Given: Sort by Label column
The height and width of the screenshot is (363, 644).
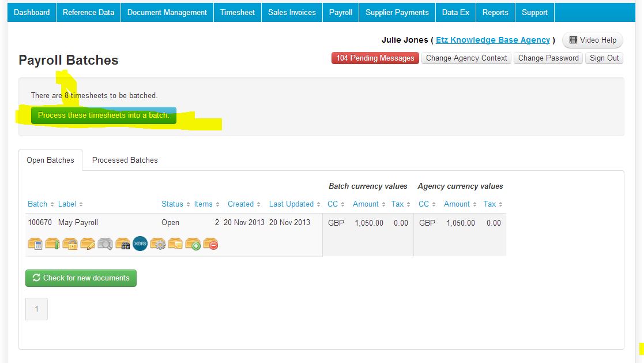Looking at the screenshot, I should click(70, 204).
